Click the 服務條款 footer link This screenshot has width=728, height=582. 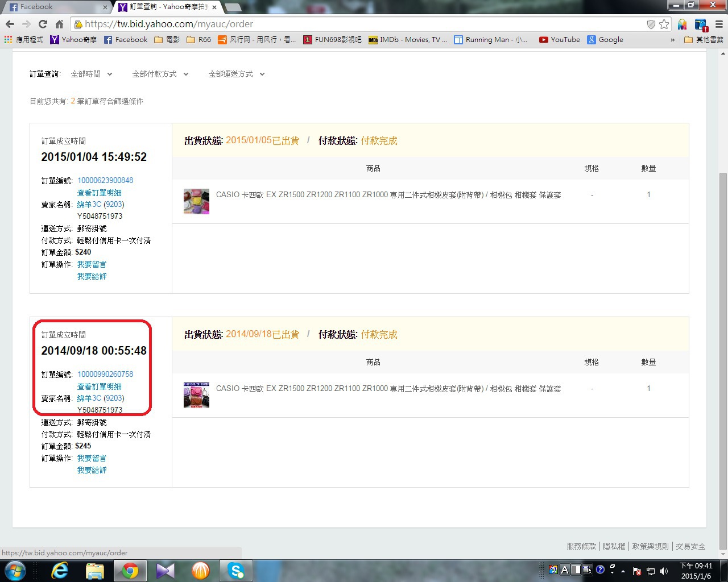tap(581, 546)
